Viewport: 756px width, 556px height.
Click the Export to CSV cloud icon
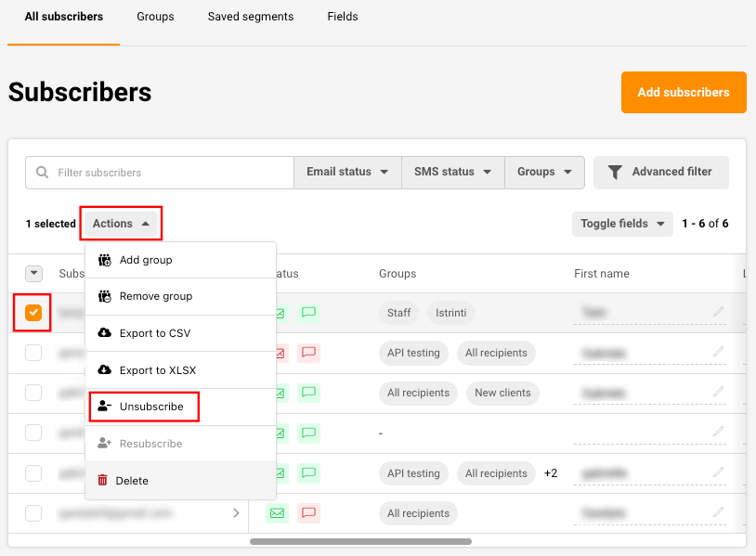pos(104,333)
